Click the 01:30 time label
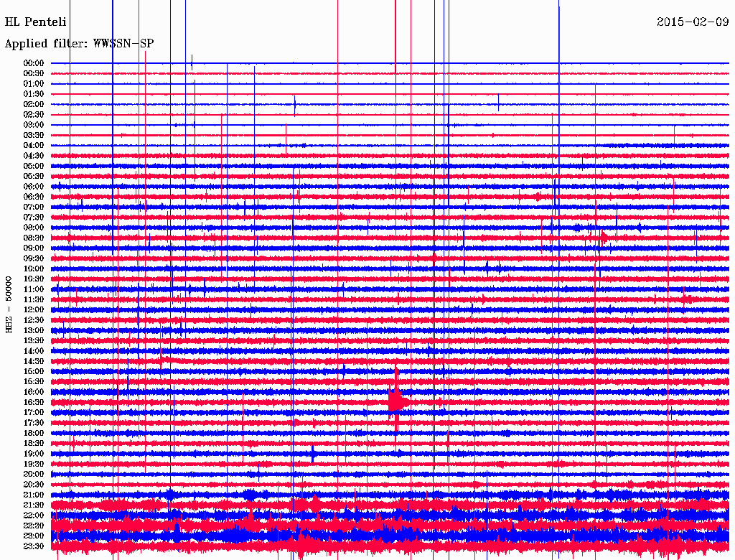The width and height of the screenshot is (735, 560). coord(33,94)
